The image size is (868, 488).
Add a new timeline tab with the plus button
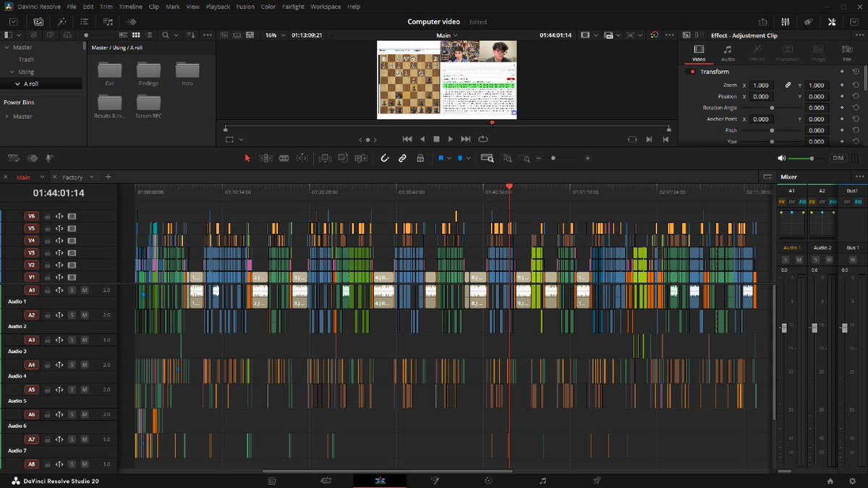coord(107,176)
